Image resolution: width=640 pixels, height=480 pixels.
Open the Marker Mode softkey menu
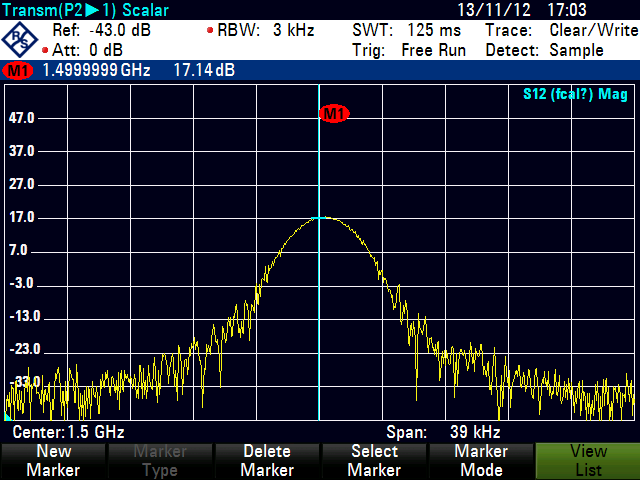[481, 460]
